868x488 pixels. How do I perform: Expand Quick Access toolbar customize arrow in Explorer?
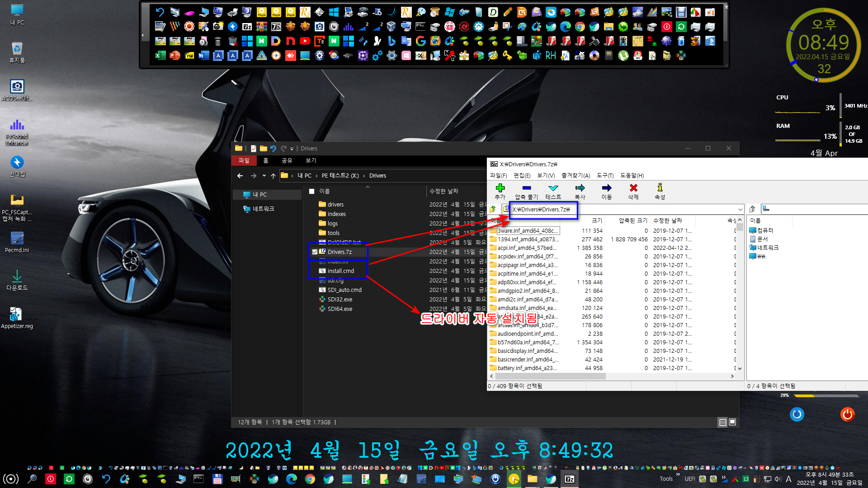[292, 149]
